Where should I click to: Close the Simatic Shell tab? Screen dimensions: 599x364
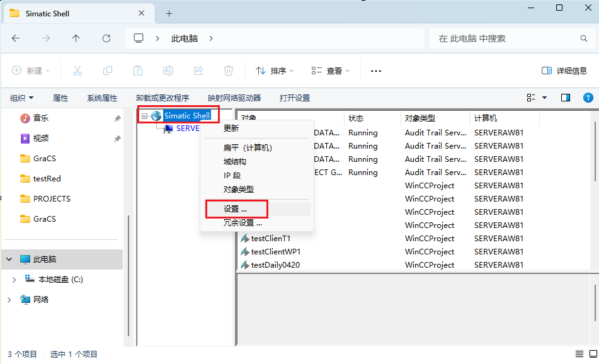(141, 13)
